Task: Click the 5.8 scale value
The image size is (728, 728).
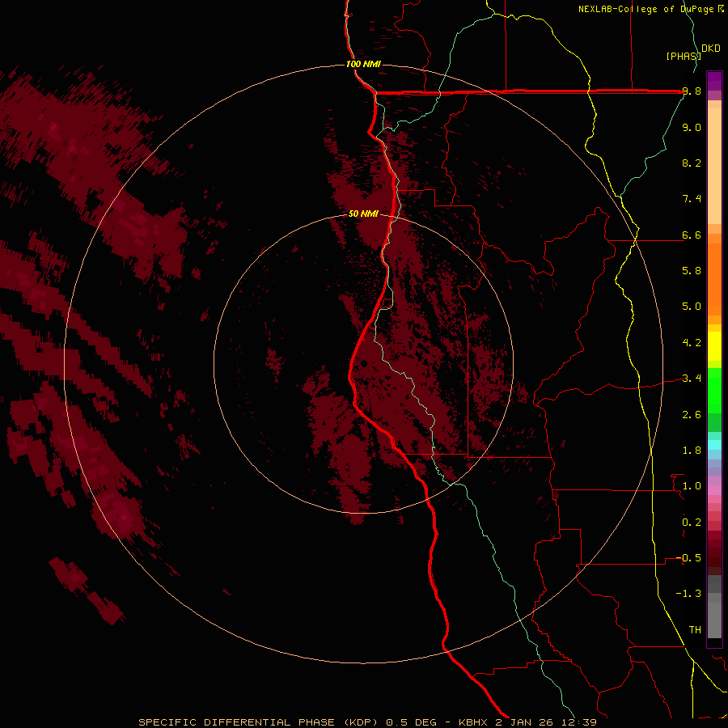Action: coord(692,271)
